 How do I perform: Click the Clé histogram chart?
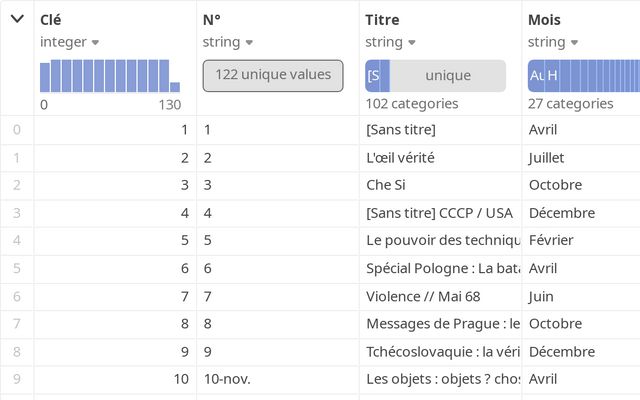[x=110, y=76]
